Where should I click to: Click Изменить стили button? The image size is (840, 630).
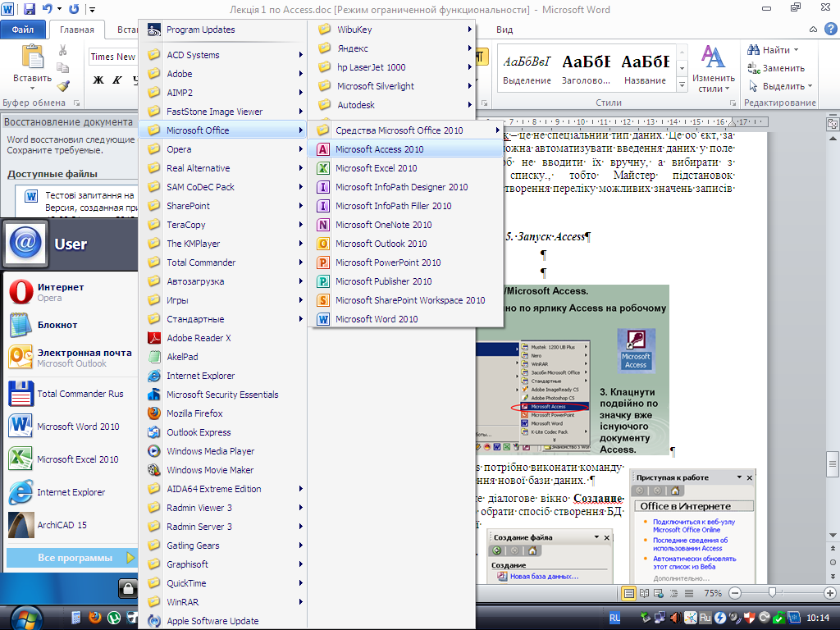coord(713,68)
